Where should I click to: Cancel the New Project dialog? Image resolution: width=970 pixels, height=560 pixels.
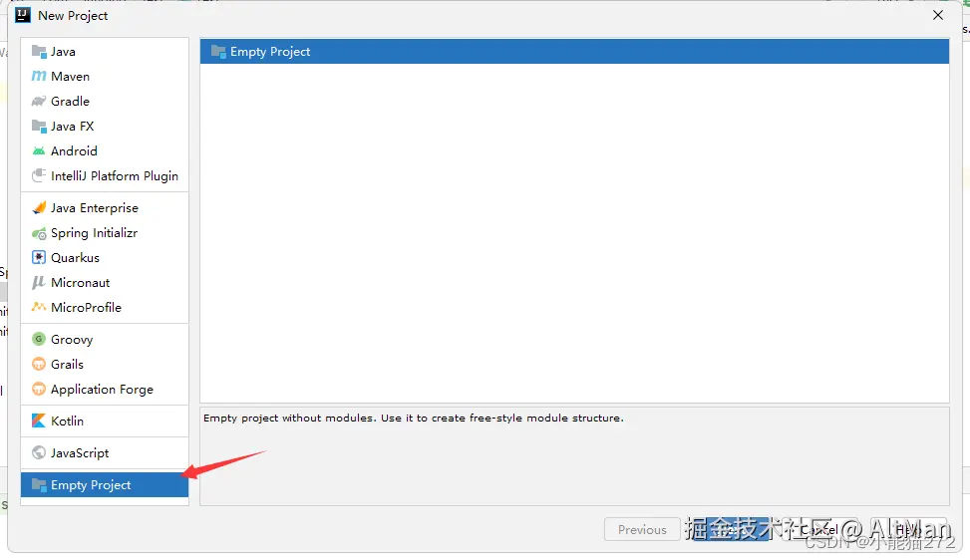[818, 530]
